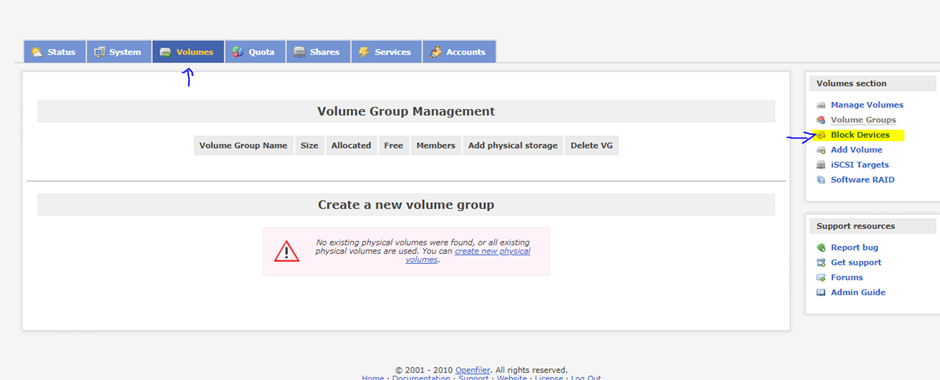Image resolution: width=940 pixels, height=380 pixels.
Task: Click the Manage Volumes drive icon
Action: coord(821,105)
